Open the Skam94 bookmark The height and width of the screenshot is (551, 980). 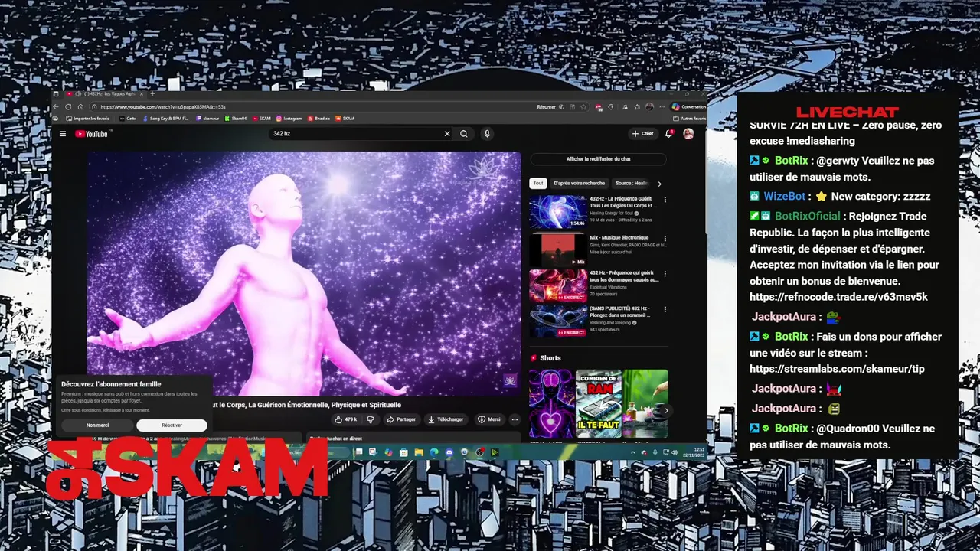[x=236, y=119]
